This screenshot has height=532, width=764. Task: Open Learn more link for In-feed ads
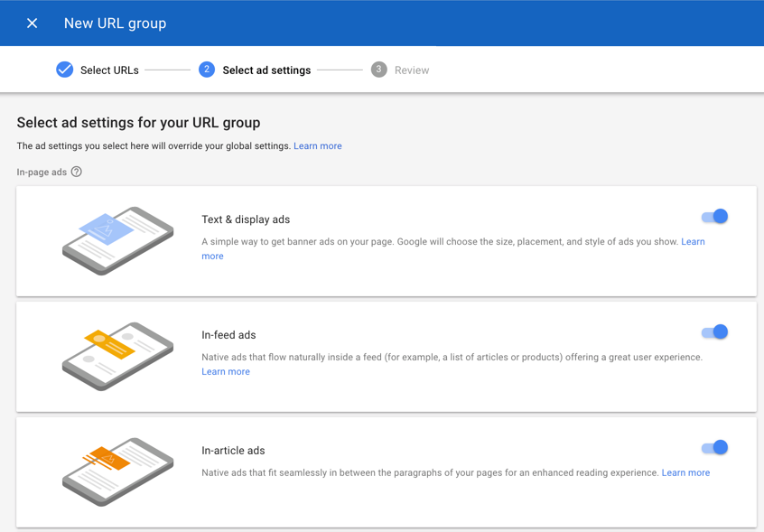(x=226, y=372)
